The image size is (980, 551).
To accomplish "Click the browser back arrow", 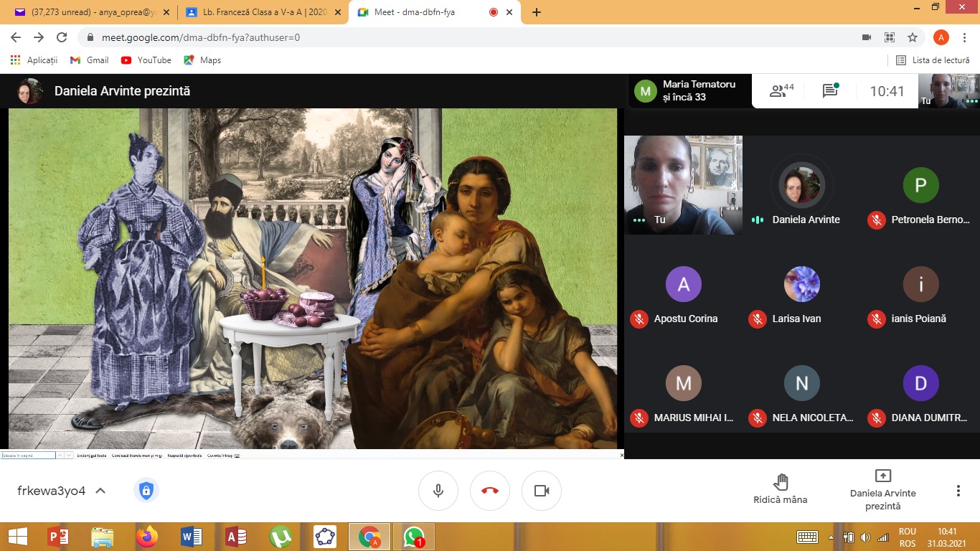I will pyautogui.click(x=16, y=37).
